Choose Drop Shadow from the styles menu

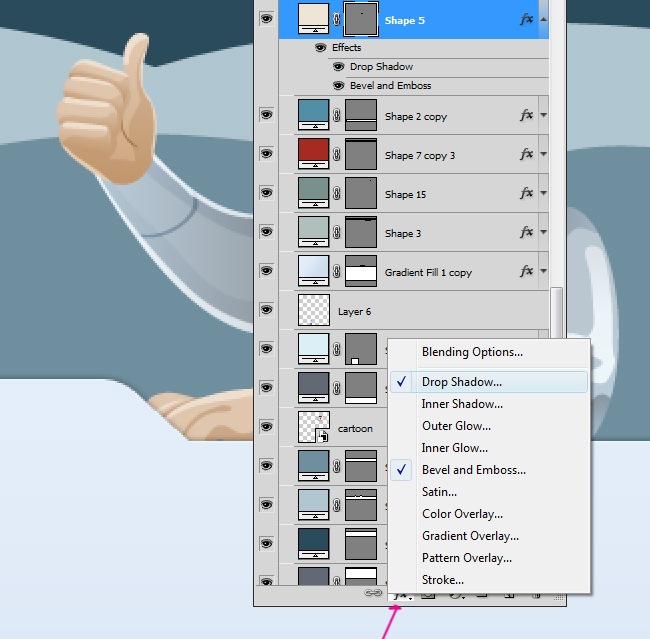pos(461,382)
